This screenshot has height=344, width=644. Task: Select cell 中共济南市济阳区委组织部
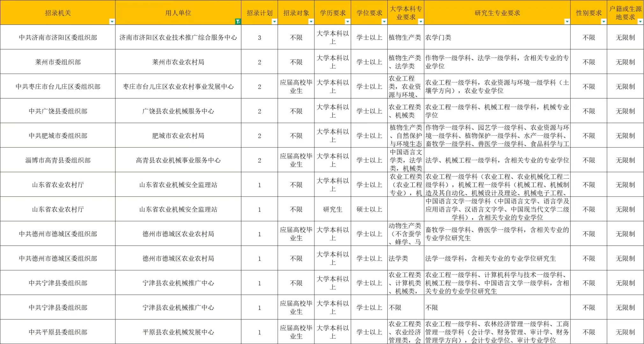click(58, 37)
